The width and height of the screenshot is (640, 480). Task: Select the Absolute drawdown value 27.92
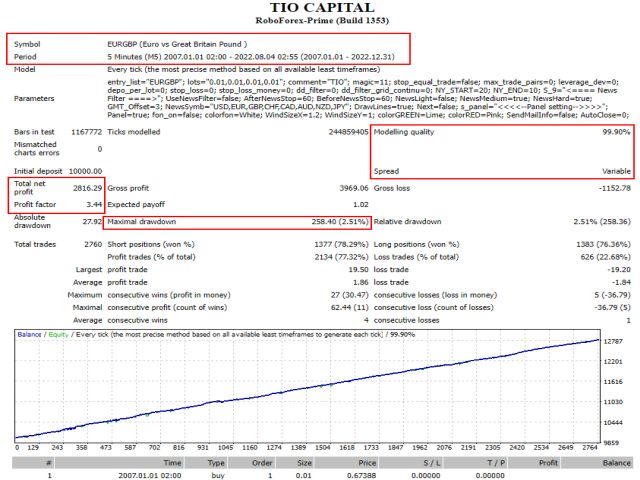click(92, 222)
